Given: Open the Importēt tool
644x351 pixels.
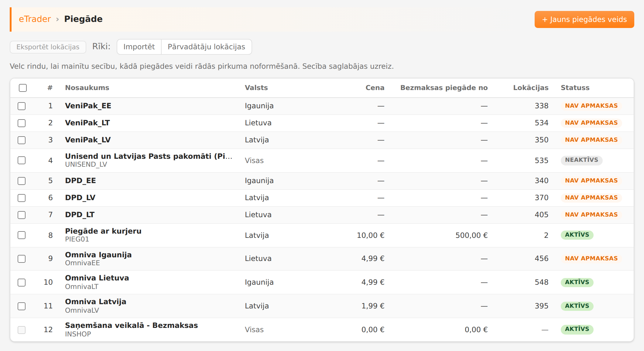Looking at the screenshot, I should click(139, 47).
